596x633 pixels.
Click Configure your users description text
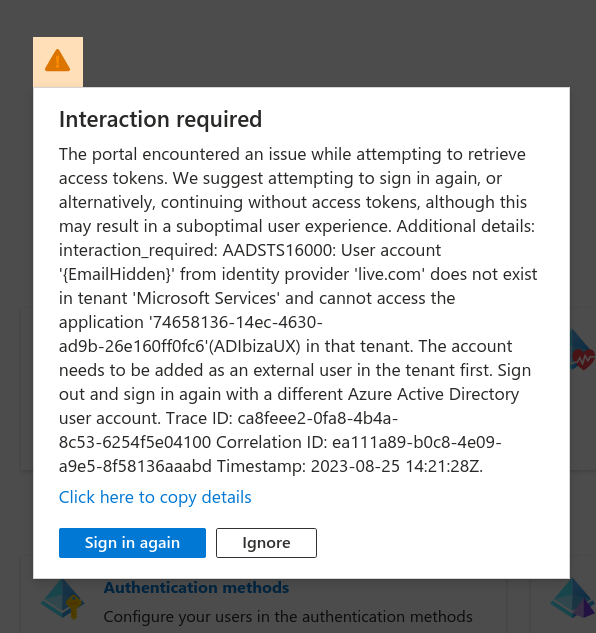tap(288, 616)
